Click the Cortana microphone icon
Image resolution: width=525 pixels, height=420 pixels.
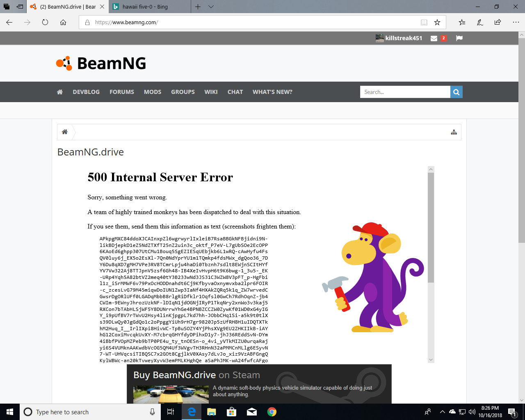[x=152, y=412]
